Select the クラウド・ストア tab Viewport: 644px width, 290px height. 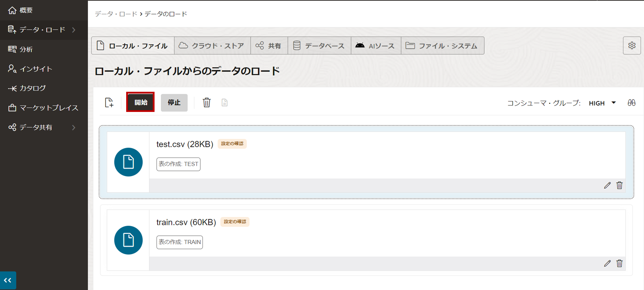tap(212, 46)
